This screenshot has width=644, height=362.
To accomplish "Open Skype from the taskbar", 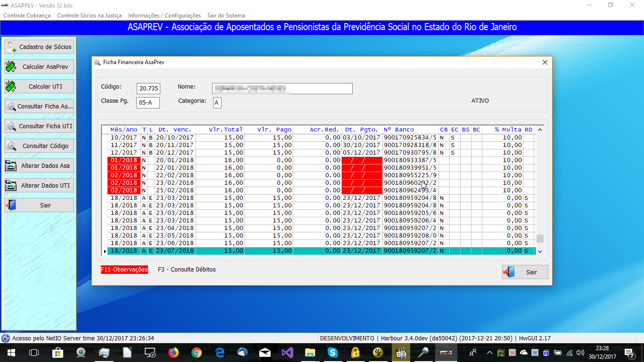I will (333, 352).
